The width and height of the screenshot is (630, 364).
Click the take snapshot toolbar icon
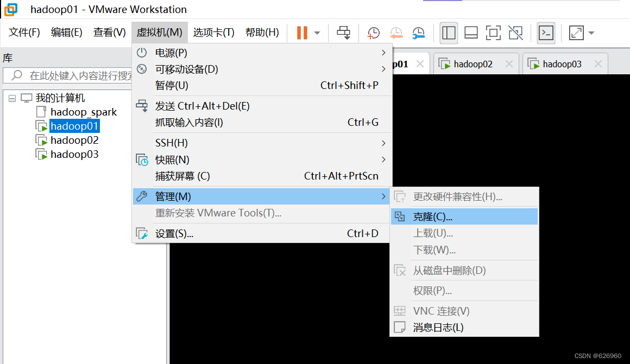point(373,33)
